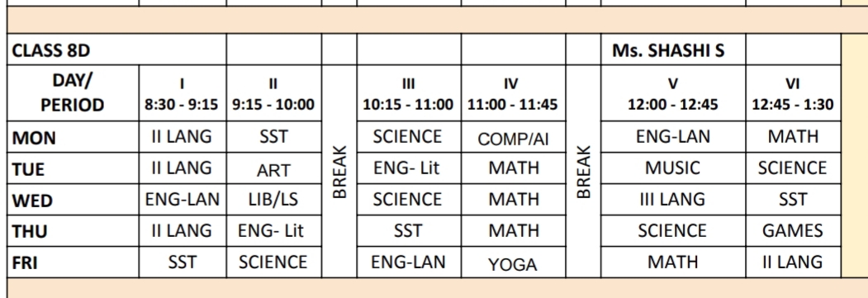Click the CLASS 8D header cell
The width and height of the screenshot is (868, 298).
116,50
